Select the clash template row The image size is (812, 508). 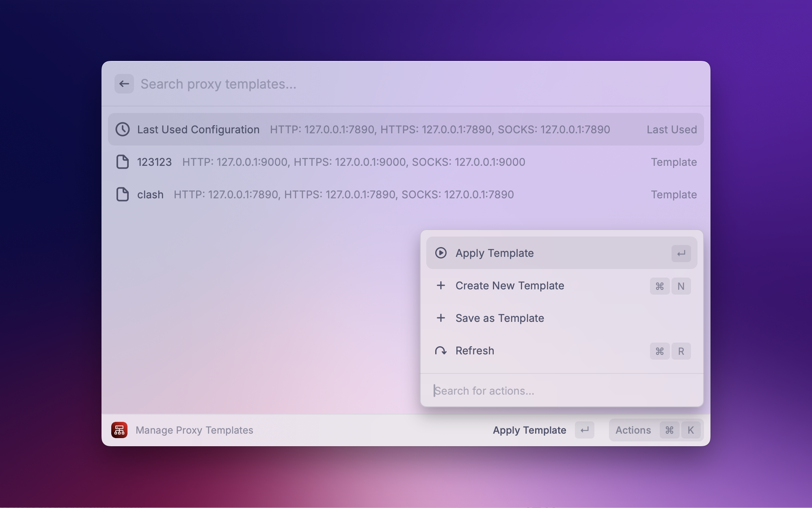click(x=406, y=194)
